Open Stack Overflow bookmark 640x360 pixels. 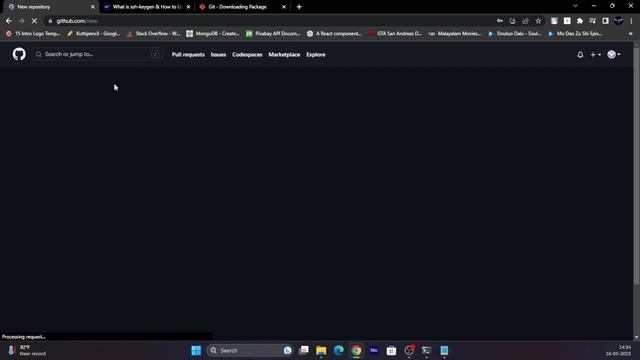click(153, 34)
